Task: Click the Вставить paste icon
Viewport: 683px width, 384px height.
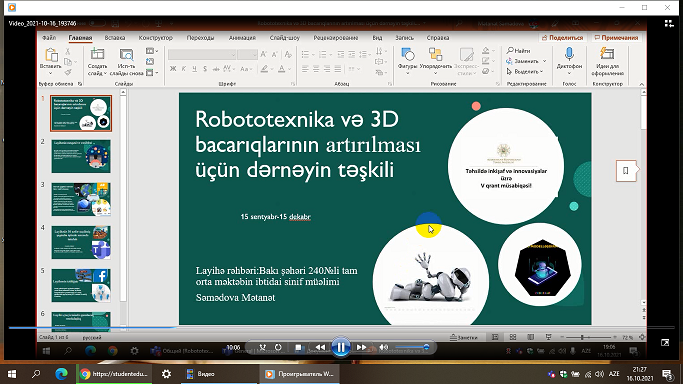Action: click(51, 55)
